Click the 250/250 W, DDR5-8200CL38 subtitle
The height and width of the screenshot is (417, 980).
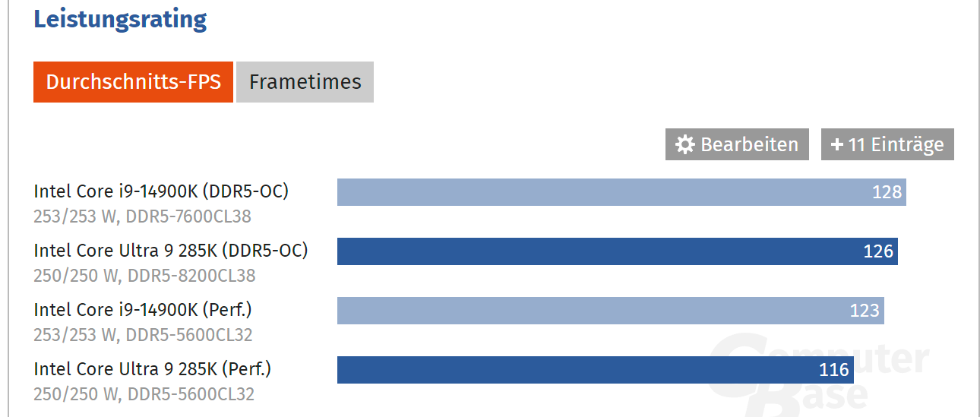tap(144, 276)
